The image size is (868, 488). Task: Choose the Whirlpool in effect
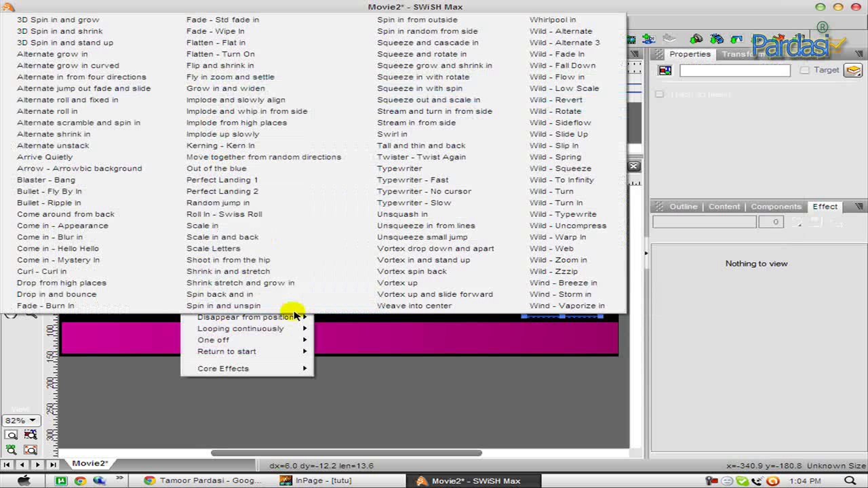coord(553,20)
